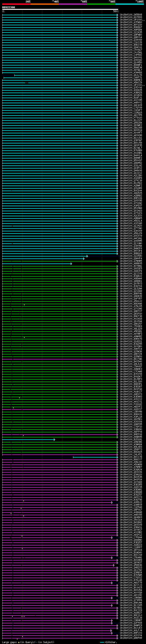Click the UniRef100_Q58836 hit label
Screen dimensions: 146x644
pyautogui.click(x=131, y=565)
